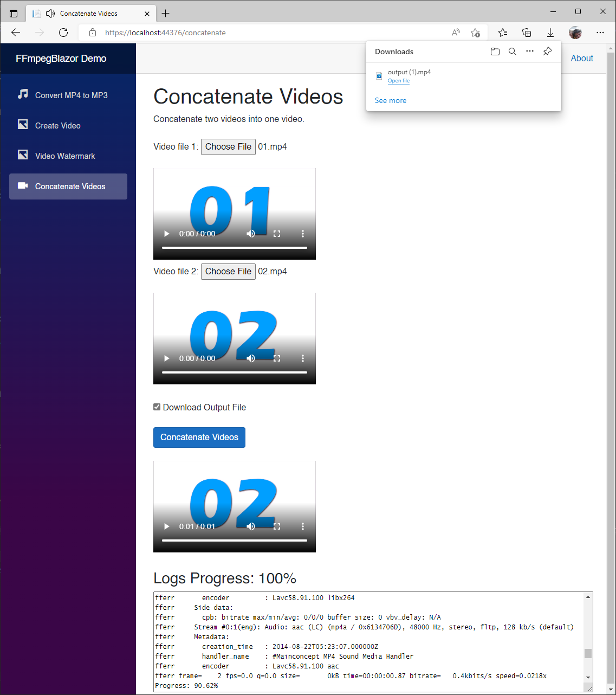This screenshot has height=695, width=616.
Task: Select Concatenate Videos sidebar item
Action: pyautogui.click(x=68, y=186)
